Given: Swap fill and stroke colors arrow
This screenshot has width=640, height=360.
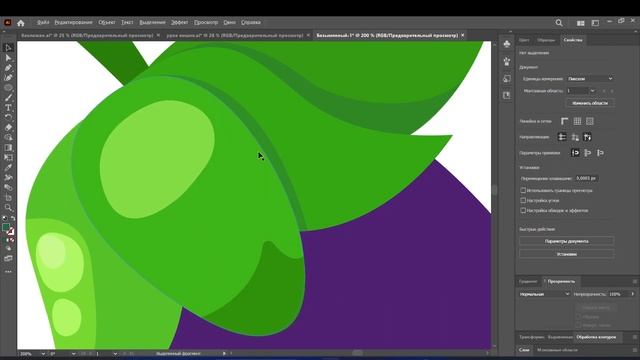Looking at the screenshot, I should pos(13,218).
